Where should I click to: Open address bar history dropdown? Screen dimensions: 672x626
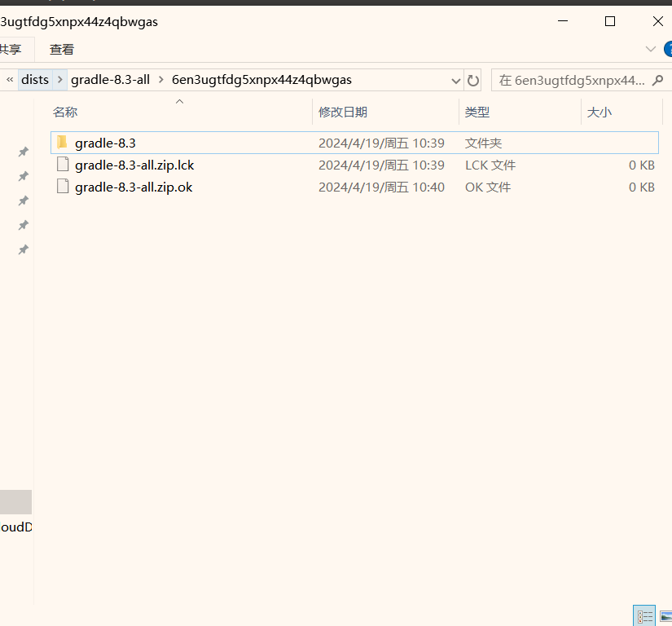click(455, 80)
